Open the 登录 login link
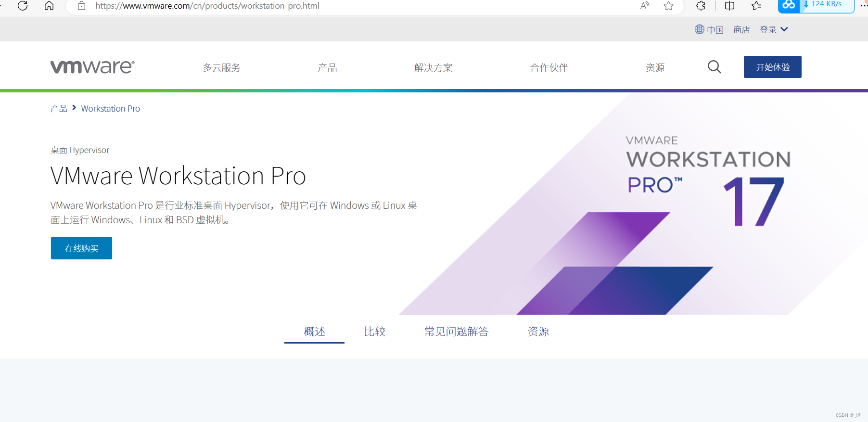Image resolution: width=868 pixels, height=422 pixels. coord(768,30)
